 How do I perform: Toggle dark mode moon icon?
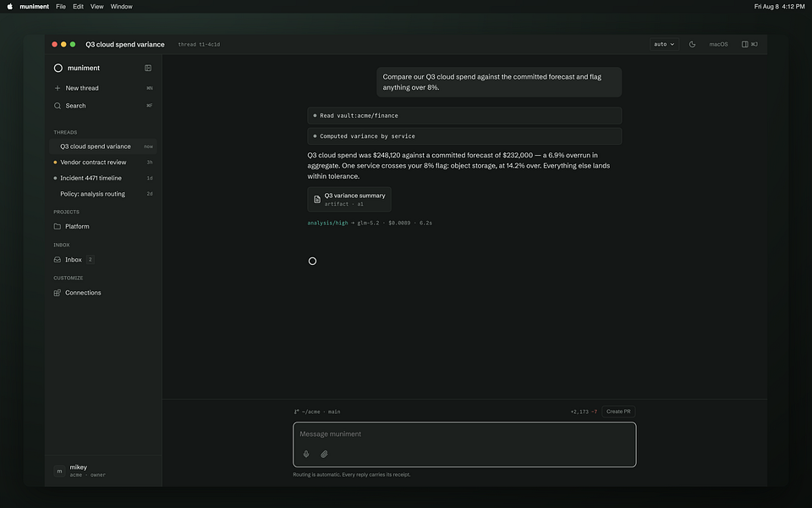pyautogui.click(x=692, y=45)
